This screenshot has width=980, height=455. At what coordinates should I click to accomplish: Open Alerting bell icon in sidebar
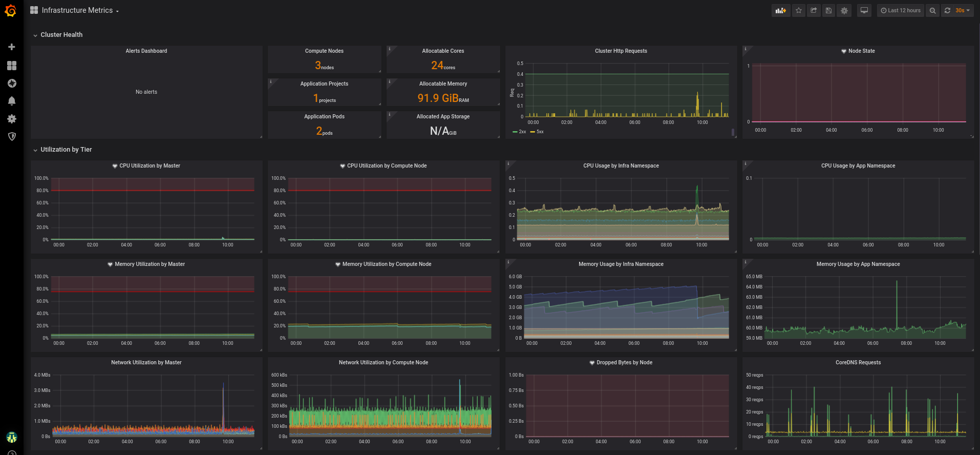tap(12, 101)
